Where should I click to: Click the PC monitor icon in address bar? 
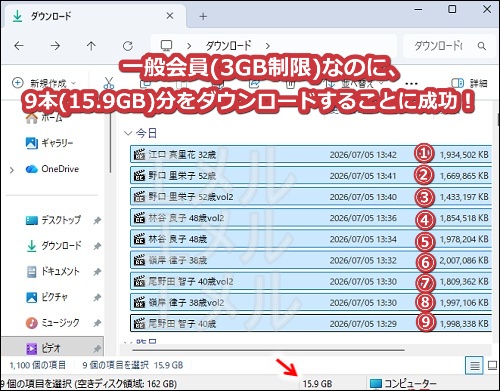(x=166, y=45)
